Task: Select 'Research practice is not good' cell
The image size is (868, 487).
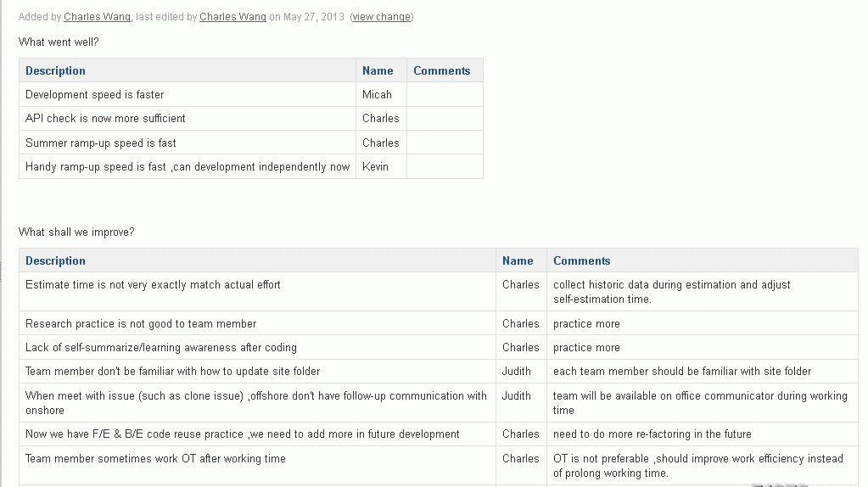Action: pyautogui.click(x=257, y=323)
